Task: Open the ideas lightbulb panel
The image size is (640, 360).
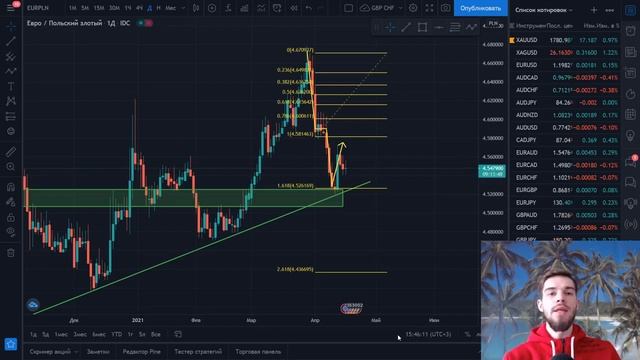Action: pos(630,136)
